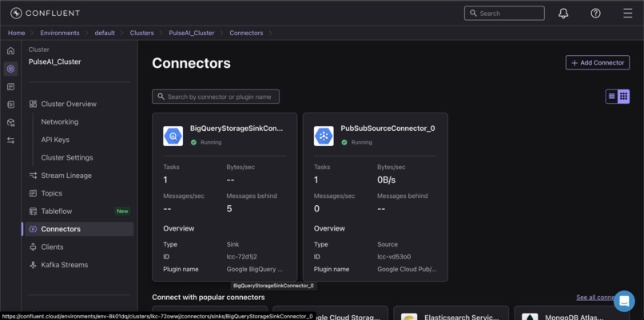Viewport: 644px width, 320px height.
Task: Open the notifications bell
Action: tap(563, 13)
